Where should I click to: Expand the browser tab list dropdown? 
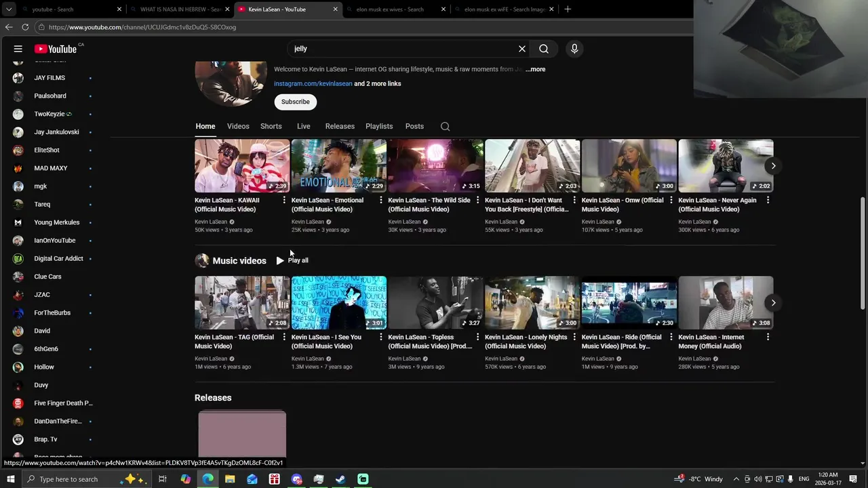9,9
